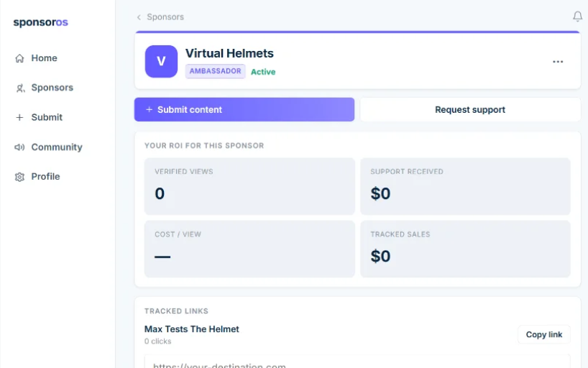Copy link for Max Tests The Helmet

(x=543, y=334)
